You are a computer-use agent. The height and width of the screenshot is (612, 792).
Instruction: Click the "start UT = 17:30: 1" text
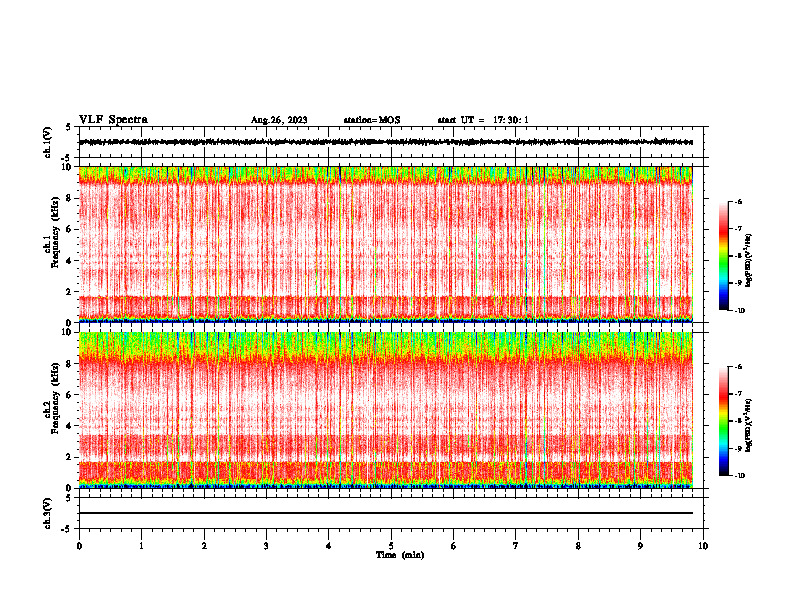tap(482, 120)
